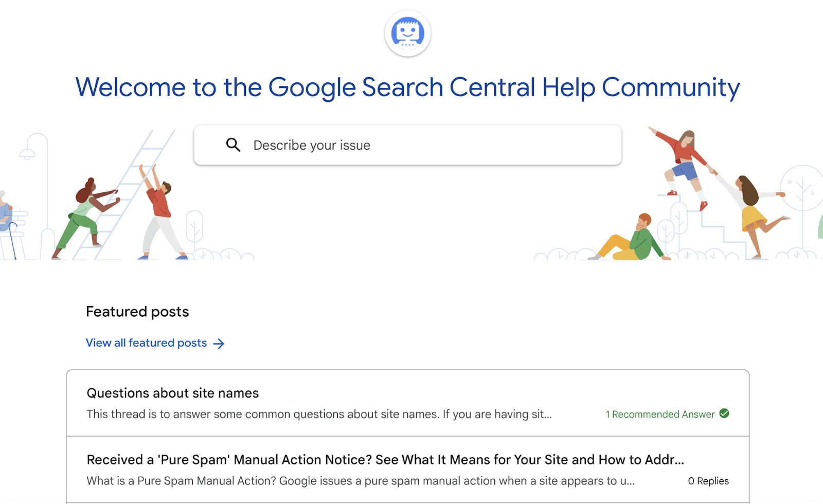Viewport: 823px width, 504px height.
Task: Click the magnifying glass icon in the search bar
Action: [233, 145]
